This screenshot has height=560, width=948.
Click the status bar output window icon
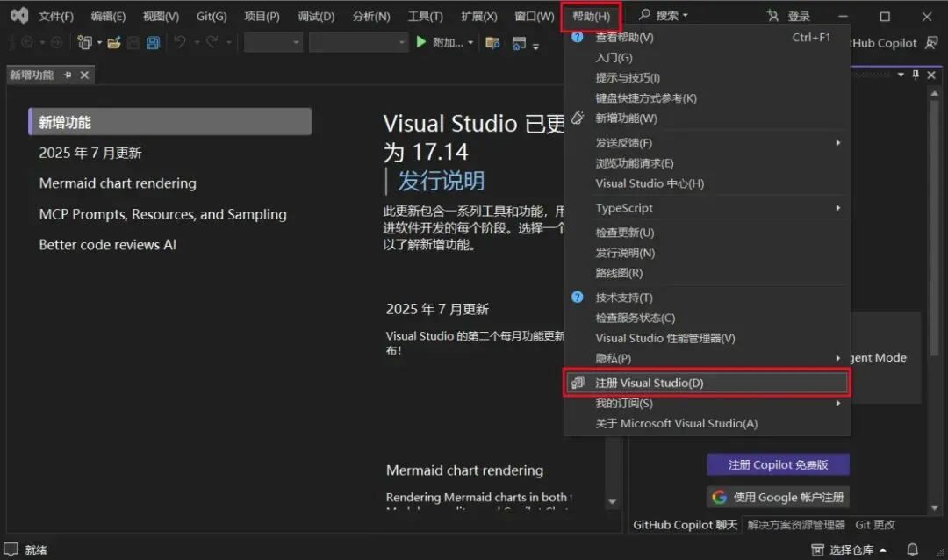[x=11, y=549]
